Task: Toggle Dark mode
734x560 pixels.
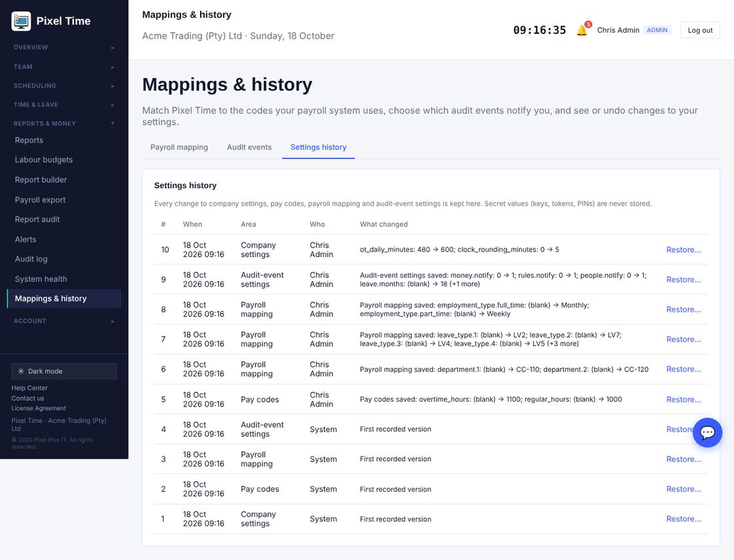Action: point(64,371)
